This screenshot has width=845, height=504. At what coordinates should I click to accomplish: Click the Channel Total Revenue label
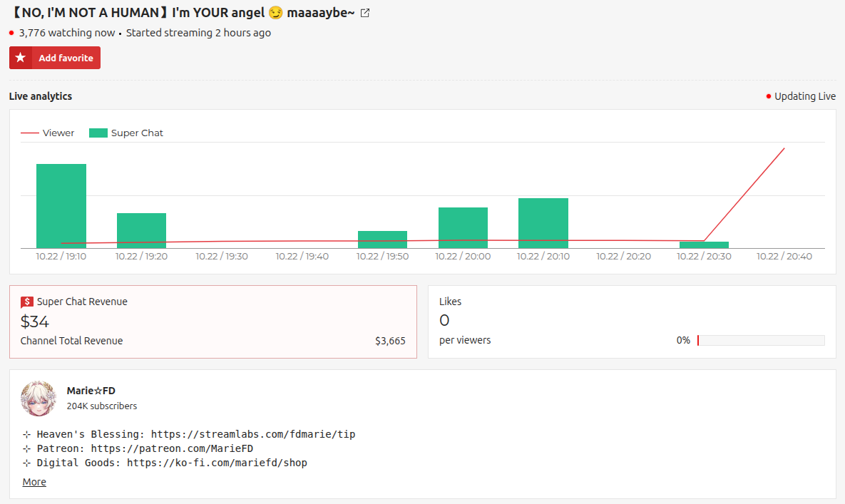click(72, 341)
